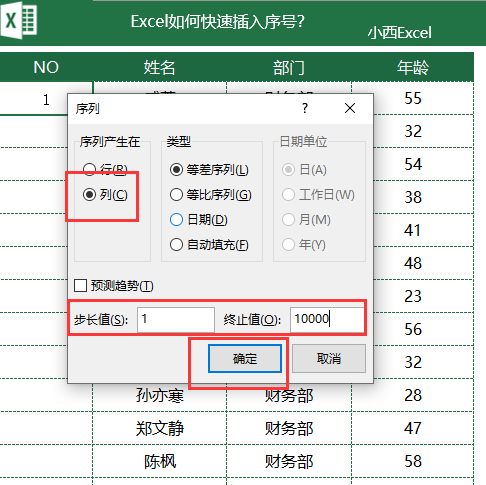Select age cell 55
This screenshot has height=485, width=486.
(x=413, y=98)
